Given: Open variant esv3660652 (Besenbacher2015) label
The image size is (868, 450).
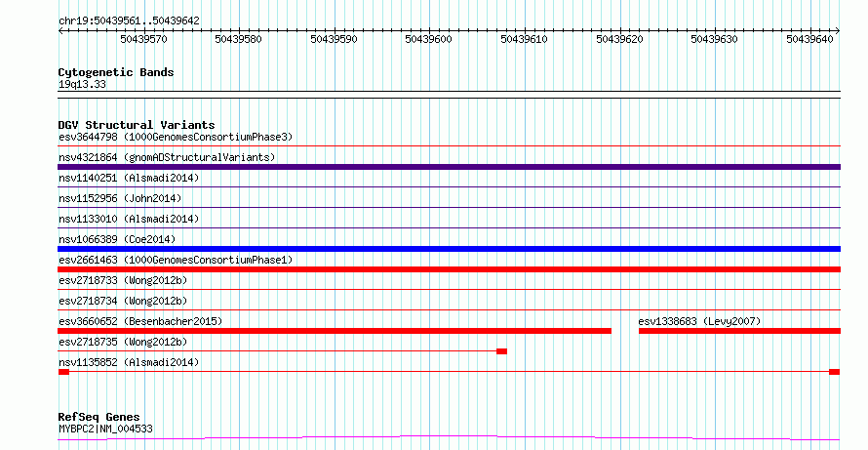Looking at the screenshot, I should (x=140, y=321).
